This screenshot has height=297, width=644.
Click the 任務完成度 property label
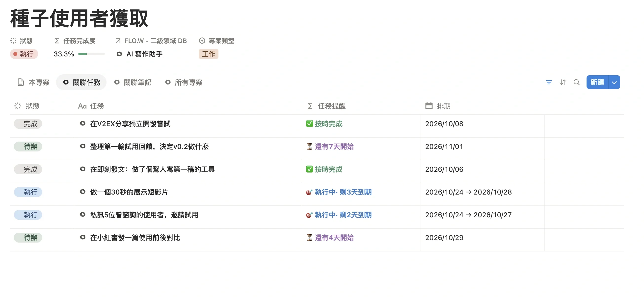[75, 41]
